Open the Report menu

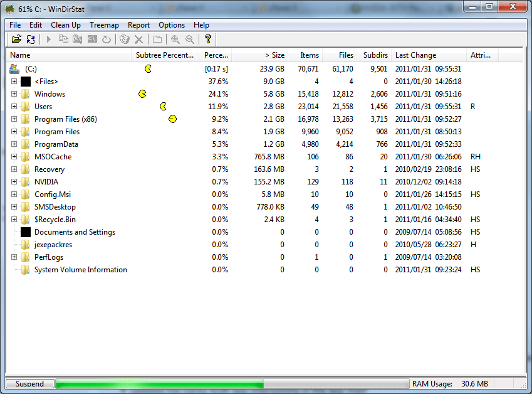tap(138, 25)
